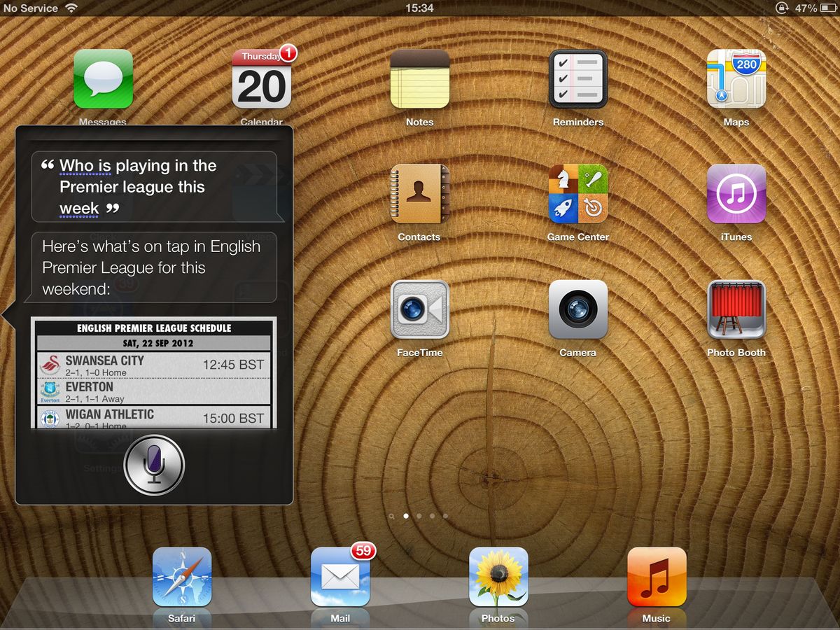The width and height of the screenshot is (840, 630).
Task: Launch the Music app
Action: pos(657,575)
